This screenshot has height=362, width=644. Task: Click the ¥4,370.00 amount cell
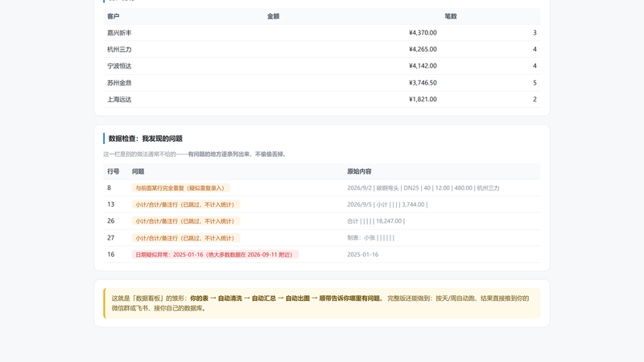423,33
